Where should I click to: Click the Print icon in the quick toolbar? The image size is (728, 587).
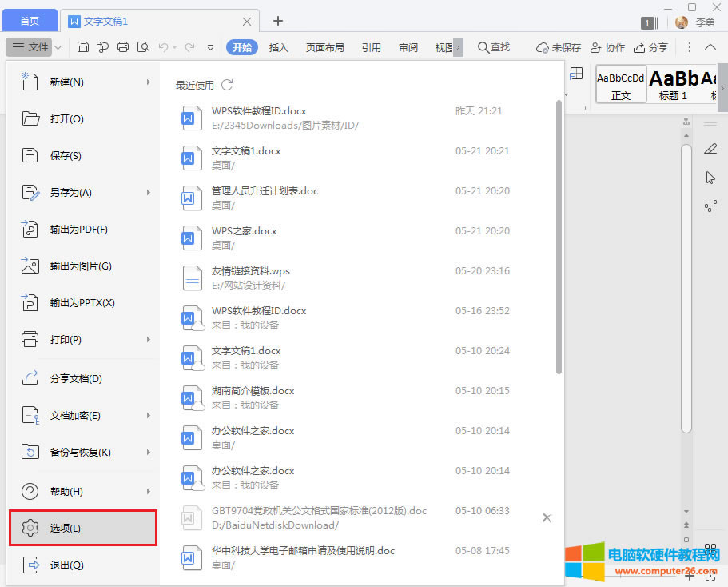tap(123, 47)
